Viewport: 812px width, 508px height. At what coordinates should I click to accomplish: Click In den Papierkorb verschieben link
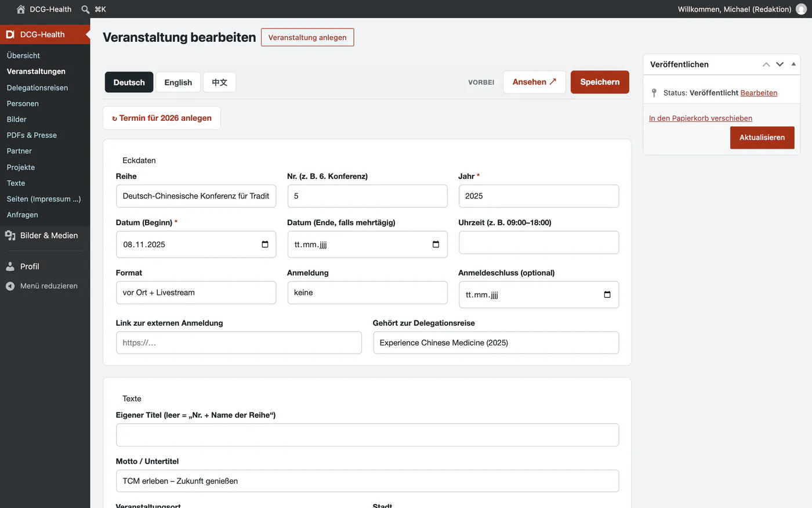(x=701, y=118)
